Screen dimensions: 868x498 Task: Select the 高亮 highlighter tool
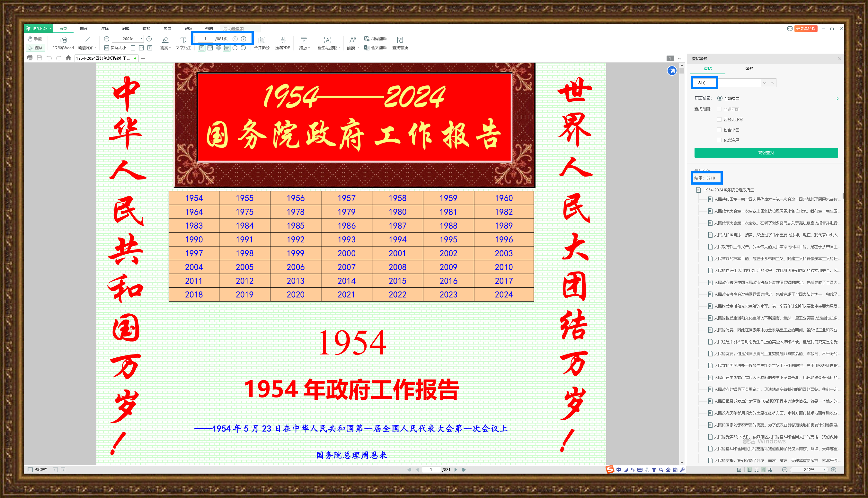coord(165,40)
